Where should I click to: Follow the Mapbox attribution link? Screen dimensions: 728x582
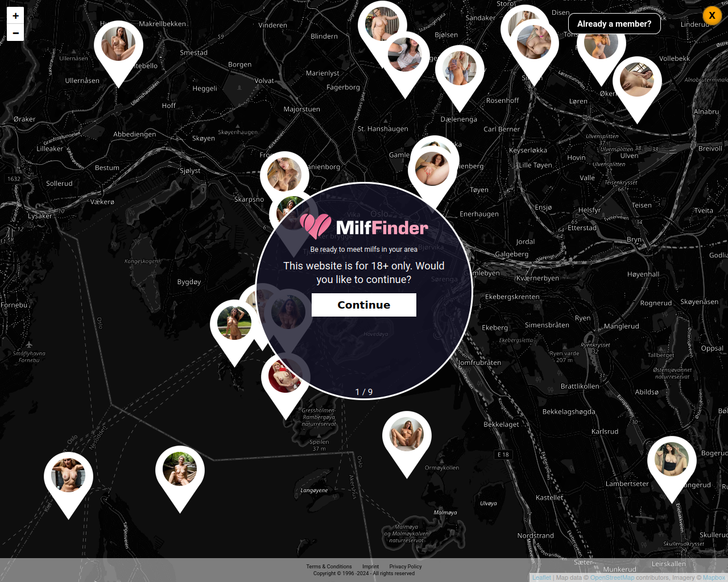tap(714, 577)
